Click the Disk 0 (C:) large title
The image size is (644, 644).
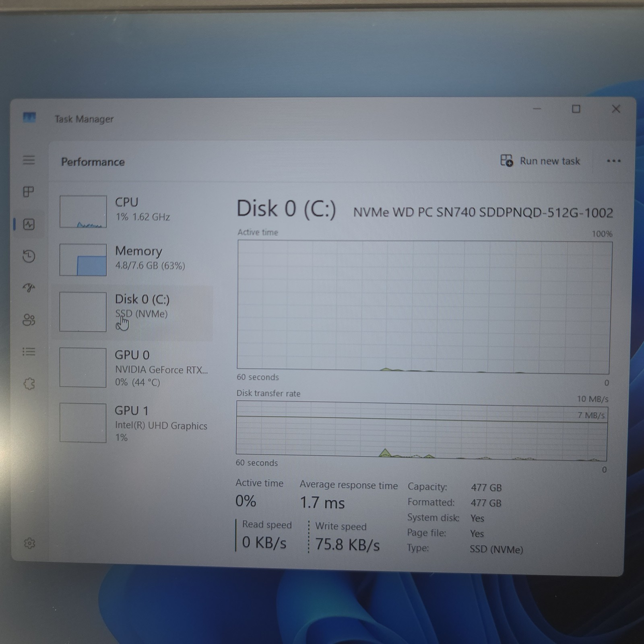286,209
